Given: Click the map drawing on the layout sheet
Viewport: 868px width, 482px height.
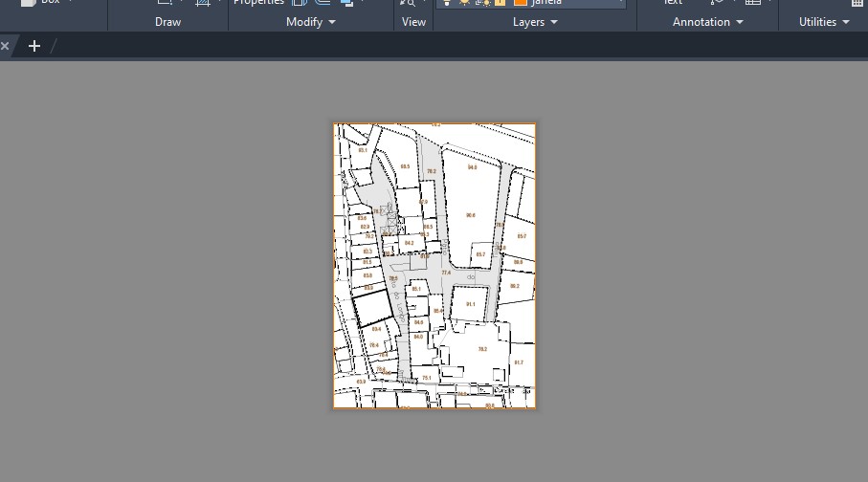Looking at the screenshot, I should click(434, 266).
